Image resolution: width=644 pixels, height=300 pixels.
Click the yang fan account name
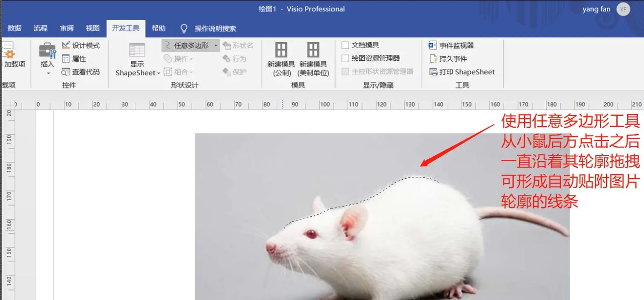click(x=597, y=9)
